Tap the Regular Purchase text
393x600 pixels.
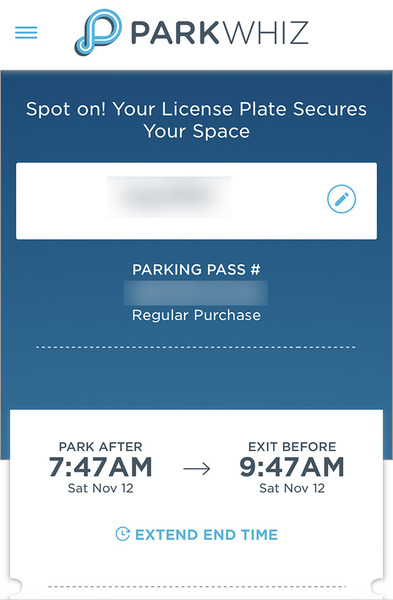click(x=196, y=315)
